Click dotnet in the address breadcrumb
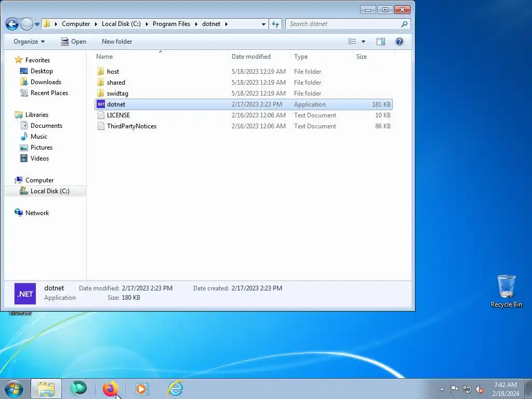 (211, 24)
